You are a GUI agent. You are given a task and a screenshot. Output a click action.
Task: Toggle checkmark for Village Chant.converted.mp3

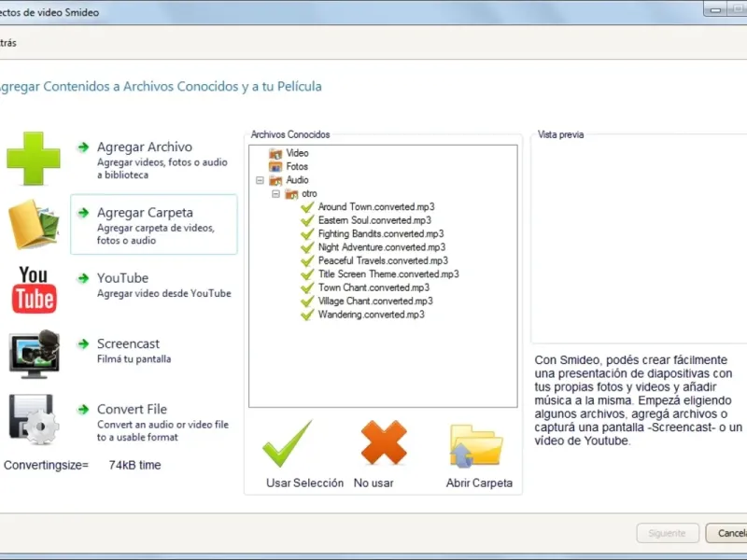pyautogui.click(x=307, y=301)
